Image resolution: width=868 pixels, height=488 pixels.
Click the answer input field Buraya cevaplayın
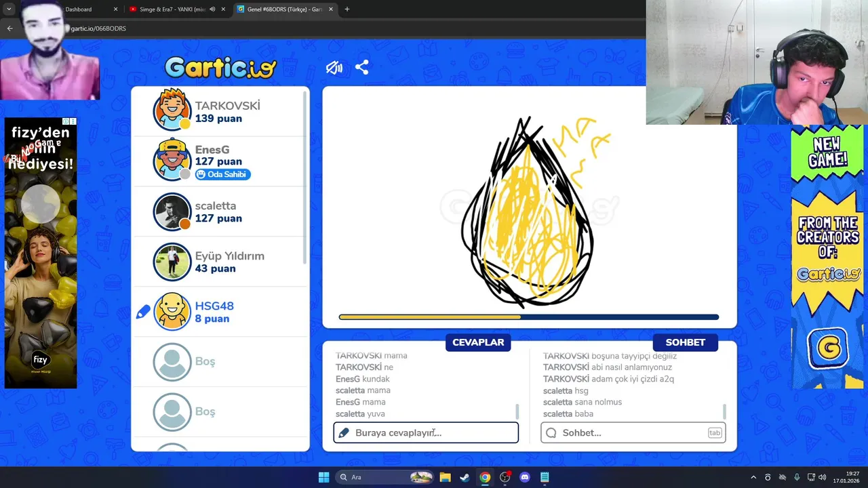coord(426,432)
